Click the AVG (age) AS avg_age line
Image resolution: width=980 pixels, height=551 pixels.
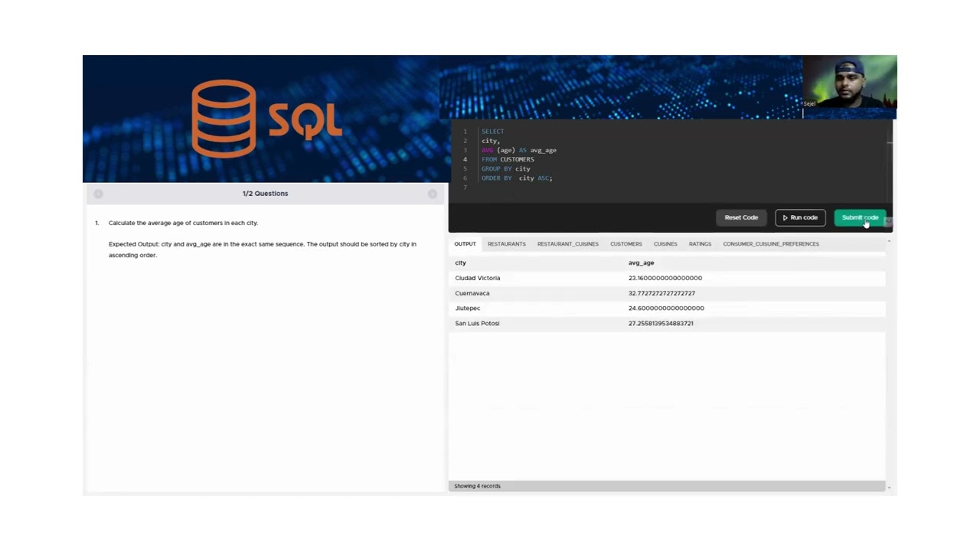pyautogui.click(x=519, y=150)
